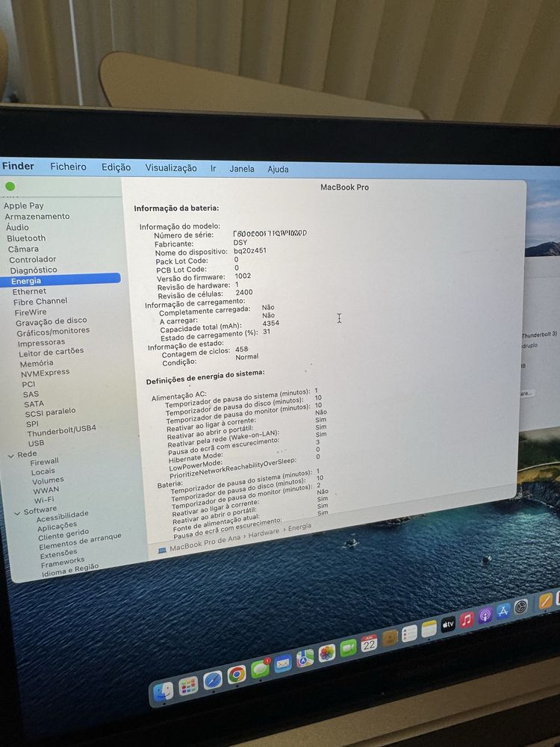This screenshot has height=747, width=560.
Task: Open System Preferences from the Dock
Action: click(521, 607)
